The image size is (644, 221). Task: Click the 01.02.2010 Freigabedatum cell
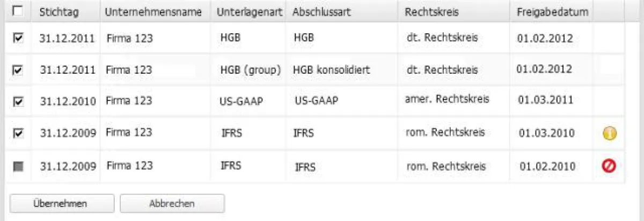[x=547, y=166]
